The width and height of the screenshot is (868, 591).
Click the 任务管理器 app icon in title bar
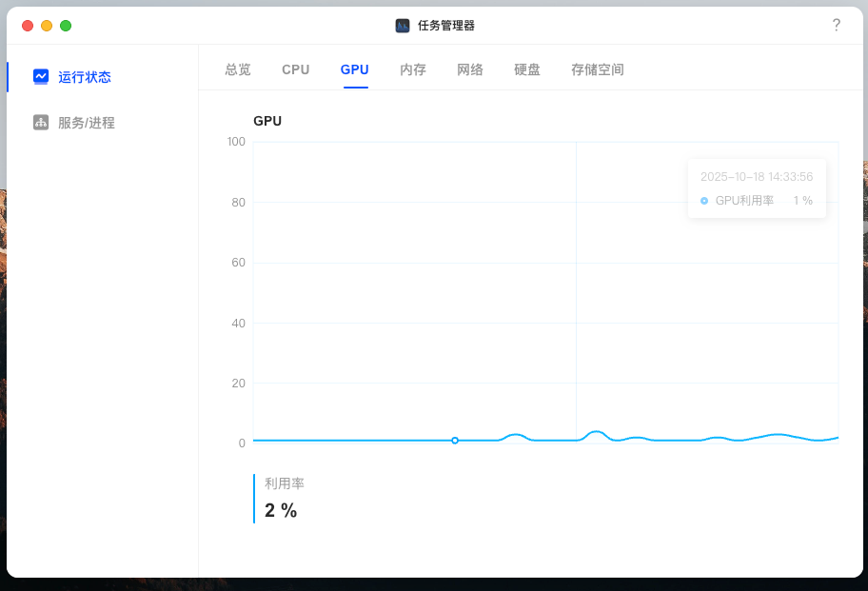coord(403,26)
